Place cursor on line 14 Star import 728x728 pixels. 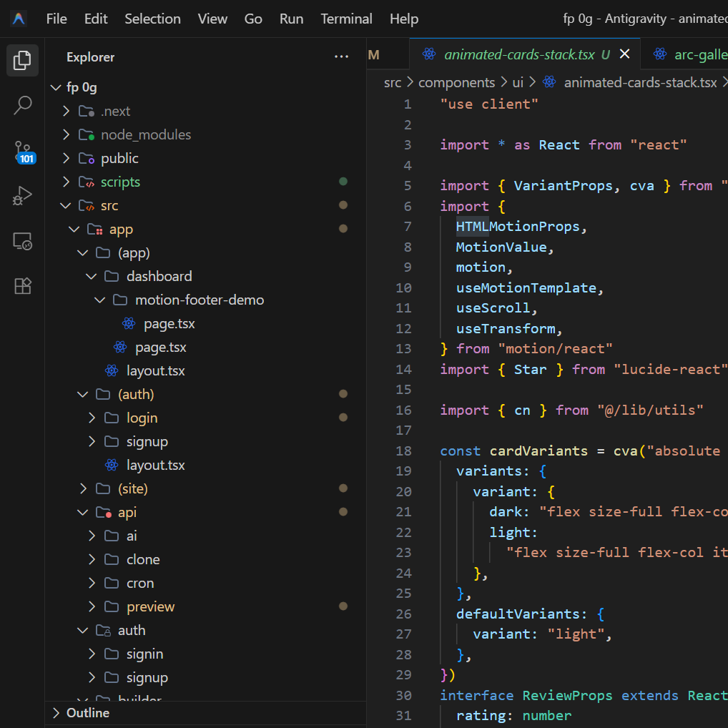(x=530, y=369)
